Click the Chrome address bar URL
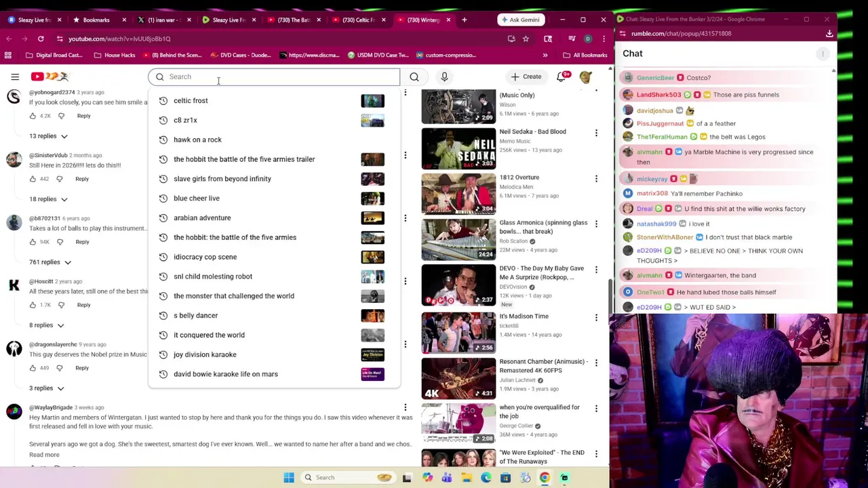868x488 pixels. (x=119, y=39)
